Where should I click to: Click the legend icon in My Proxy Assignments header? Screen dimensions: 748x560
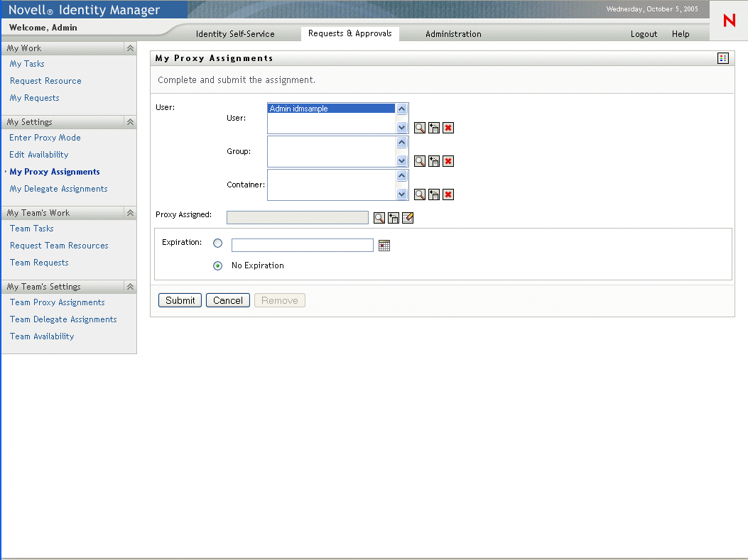click(723, 58)
